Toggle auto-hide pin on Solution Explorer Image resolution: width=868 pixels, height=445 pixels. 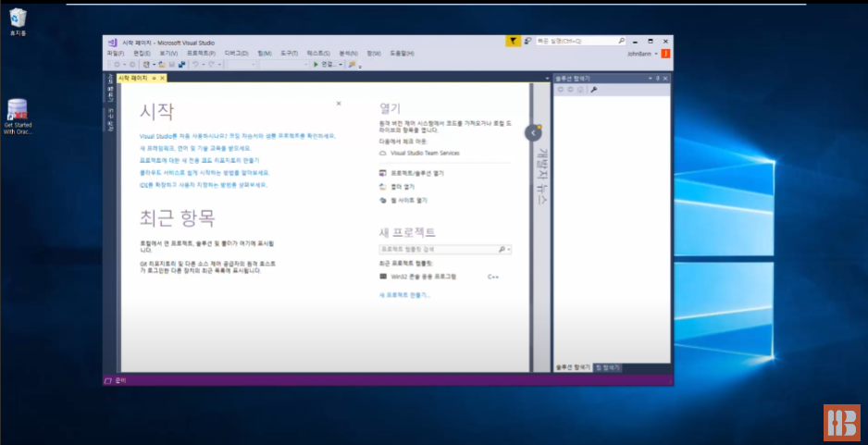pos(658,79)
